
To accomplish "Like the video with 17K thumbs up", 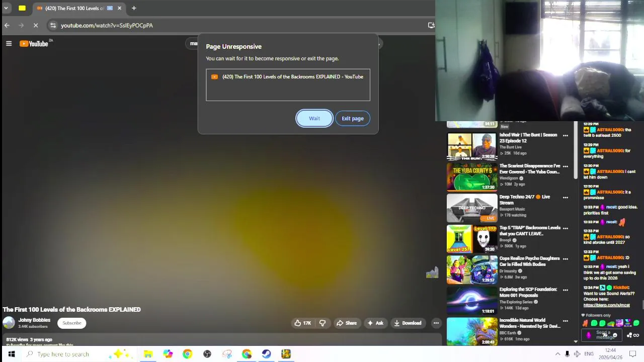I will (x=302, y=323).
